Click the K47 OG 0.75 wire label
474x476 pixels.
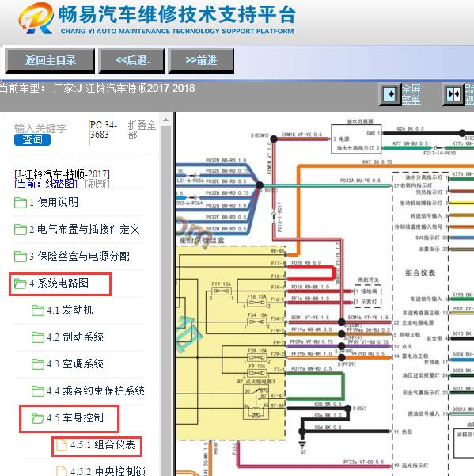pyautogui.click(x=377, y=162)
